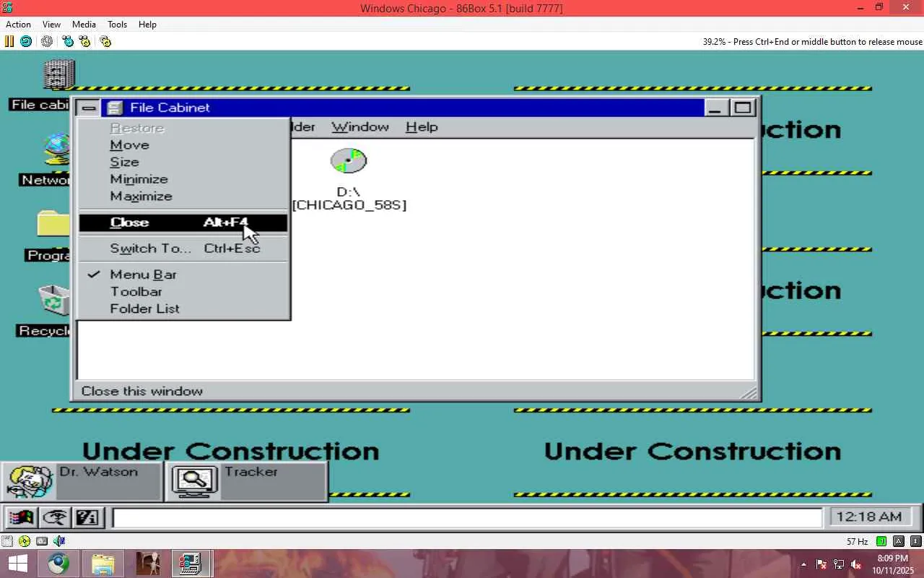Click the question mark info icon in Chicago tray

(x=87, y=517)
